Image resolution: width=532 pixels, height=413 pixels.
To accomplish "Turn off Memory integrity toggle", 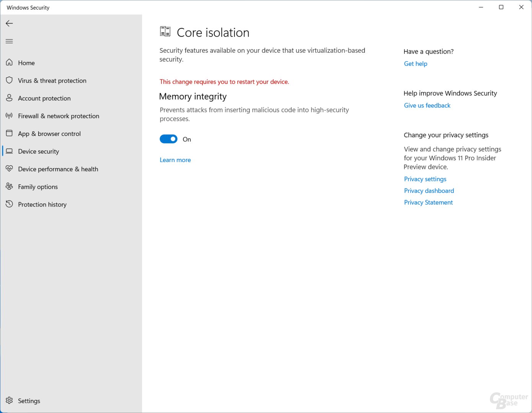I will 168,139.
